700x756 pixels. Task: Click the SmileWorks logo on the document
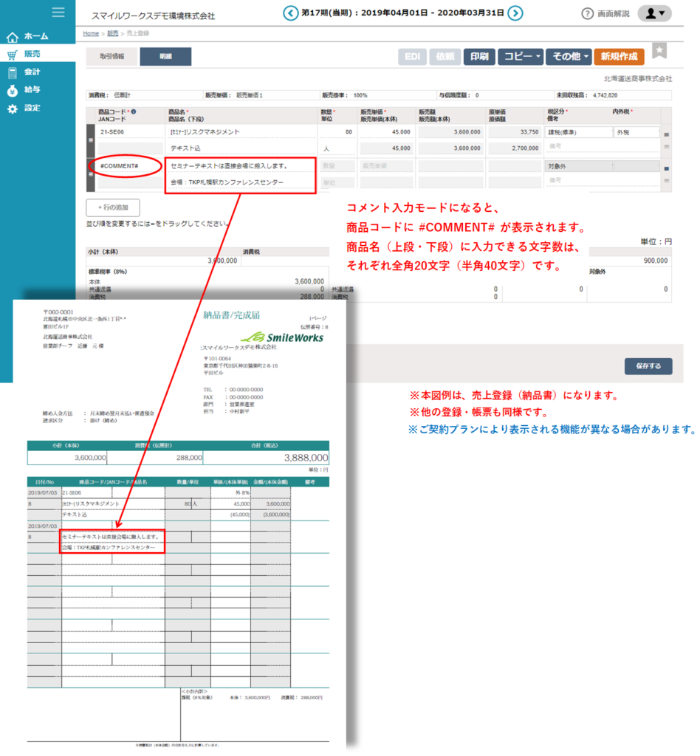(283, 337)
